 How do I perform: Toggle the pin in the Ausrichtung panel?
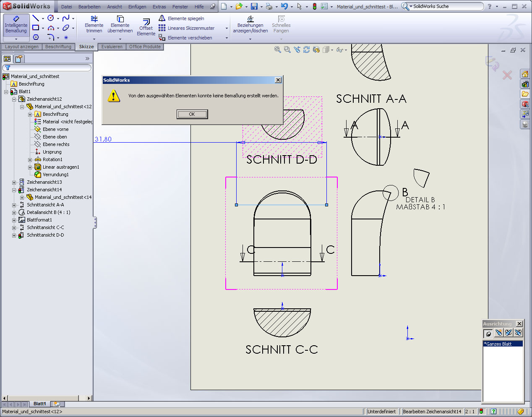[488, 334]
